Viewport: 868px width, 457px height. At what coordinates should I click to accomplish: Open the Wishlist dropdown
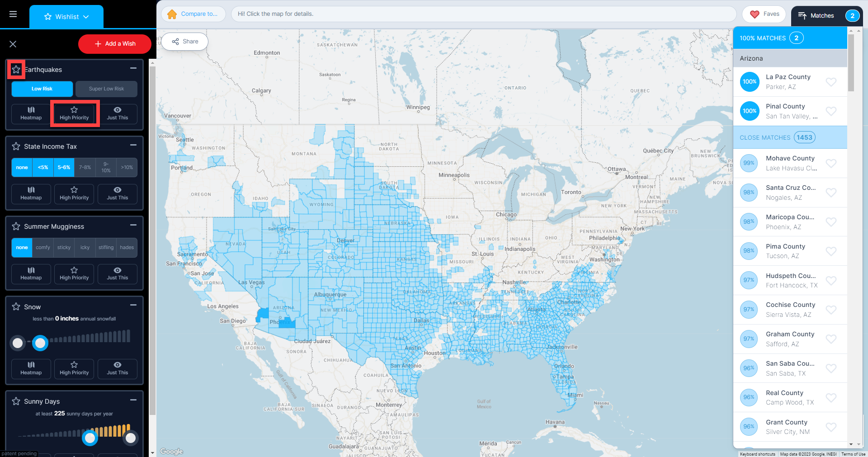click(x=66, y=17)
